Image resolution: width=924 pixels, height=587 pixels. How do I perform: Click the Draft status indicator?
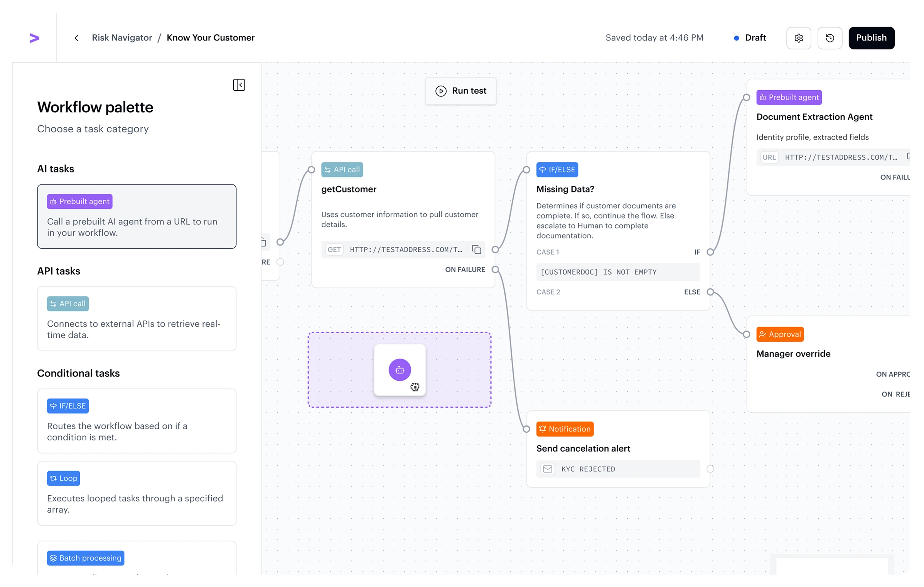749,38
